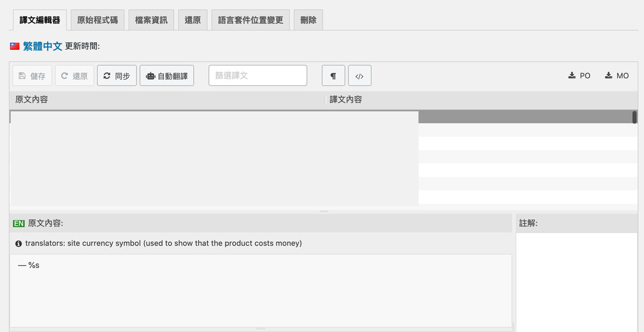Switch to the 譯文編輯器 tab

[40, 20]
